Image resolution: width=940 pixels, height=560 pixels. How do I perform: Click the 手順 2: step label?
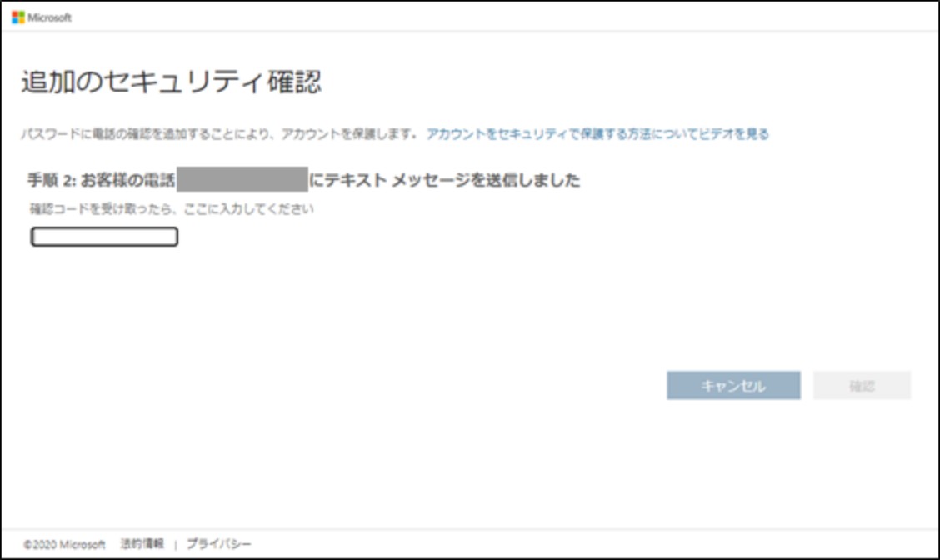(52, 180)
